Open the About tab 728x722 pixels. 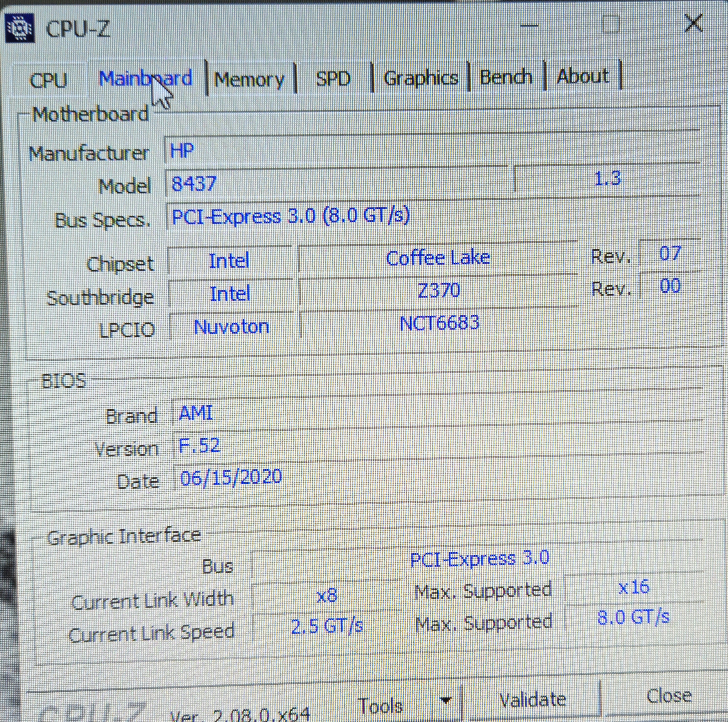[582, 76]
